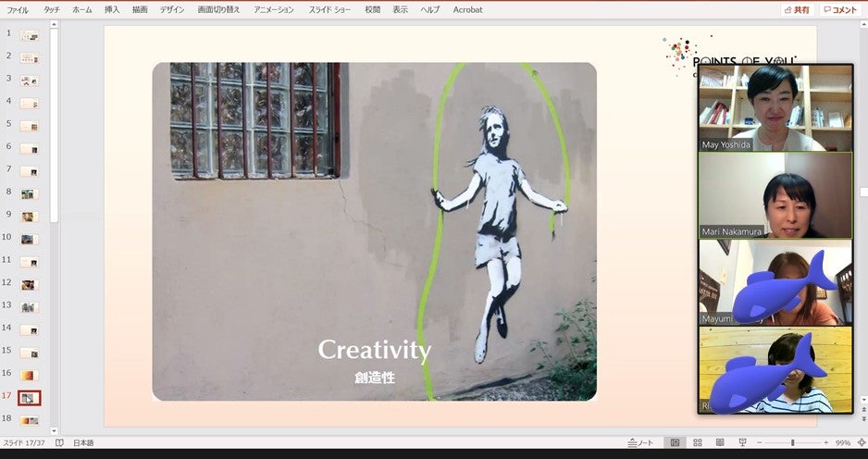Select slide 9 thumbnail

(30, 217)
